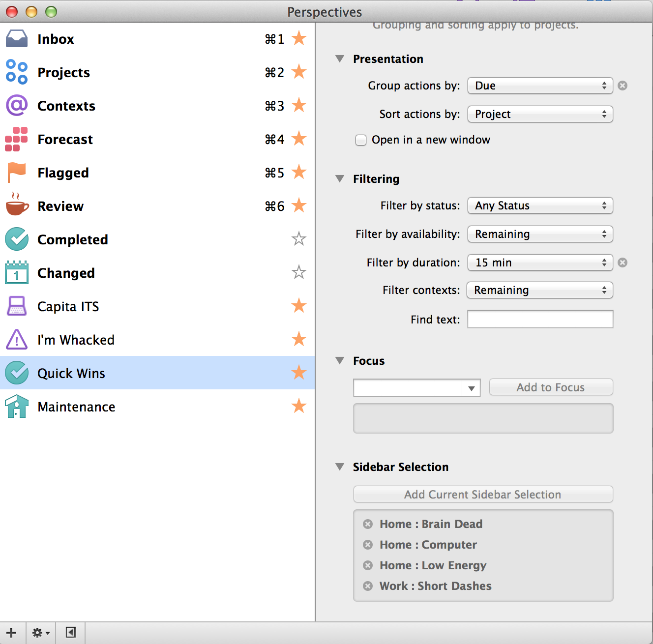The width and height of the screenshot is (653, 644).
Task: Click Add to Focus button
Action: pyautogui.click(x=551, y=387)
